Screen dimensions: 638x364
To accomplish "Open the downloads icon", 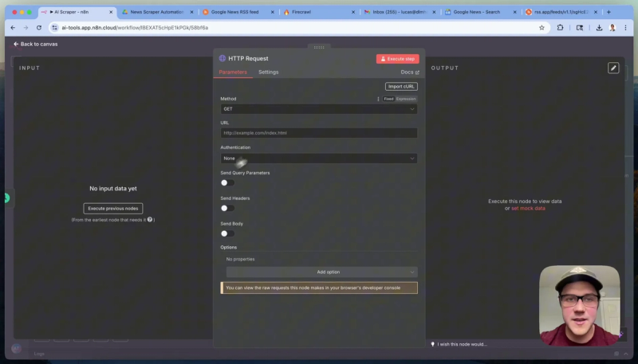I will pos(600,28).
